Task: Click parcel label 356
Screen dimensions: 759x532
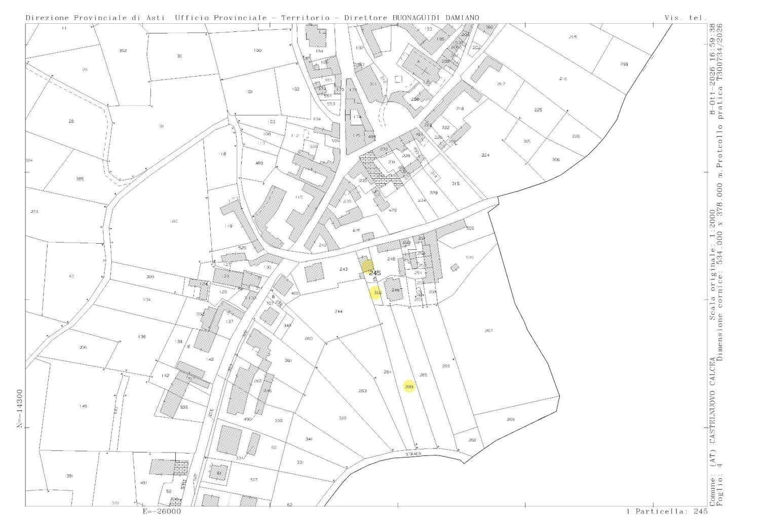Action: 83,347
